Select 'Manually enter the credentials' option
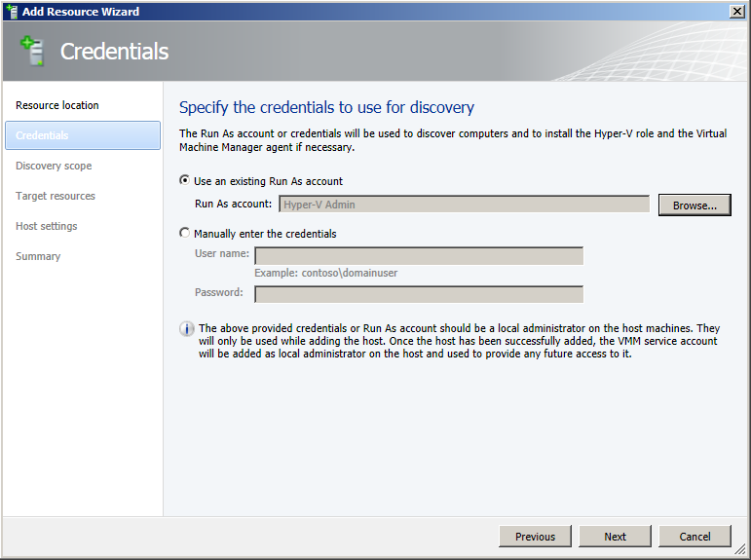Viewport: 751px width, 560px height. tap(186, 234)
